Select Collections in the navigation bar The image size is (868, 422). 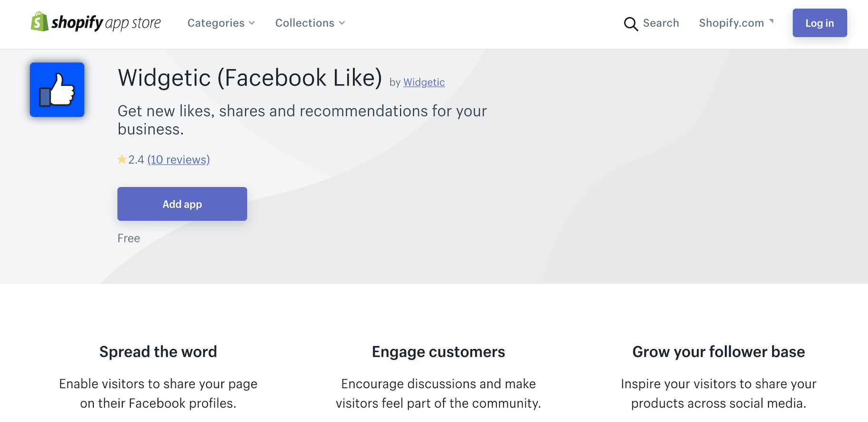point(305,23)
